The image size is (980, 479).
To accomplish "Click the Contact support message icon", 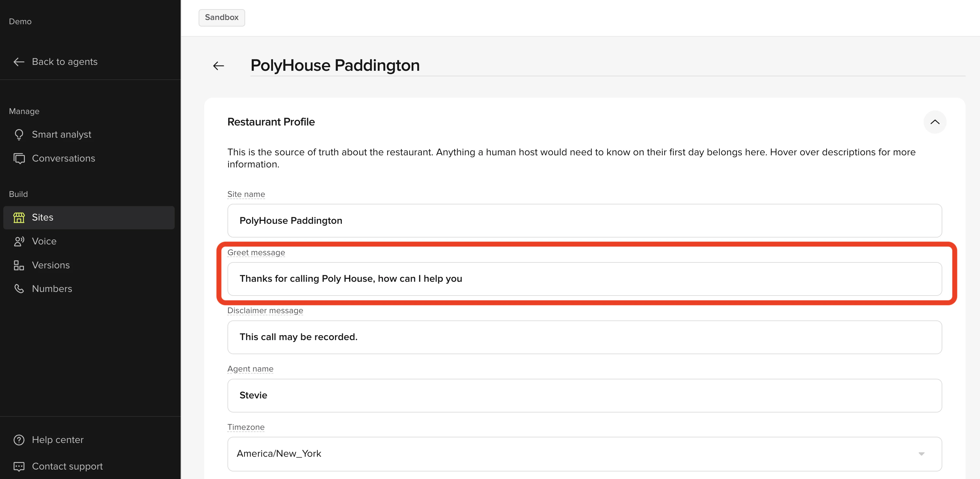I will [19, 467].
